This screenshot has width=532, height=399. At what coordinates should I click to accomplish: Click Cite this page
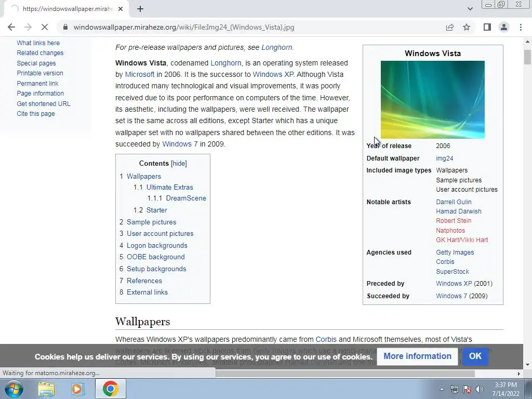pyautogui.click(x=36, y=114)
